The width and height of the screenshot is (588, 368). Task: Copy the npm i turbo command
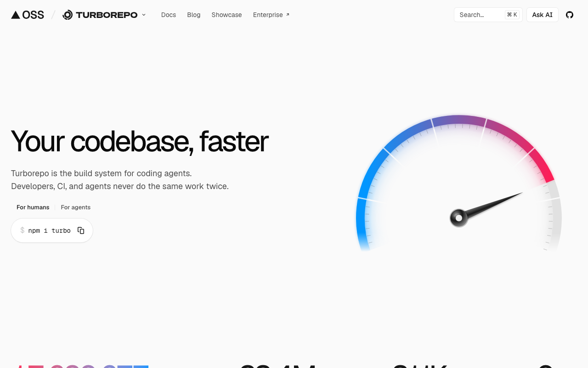pos(81,230)
